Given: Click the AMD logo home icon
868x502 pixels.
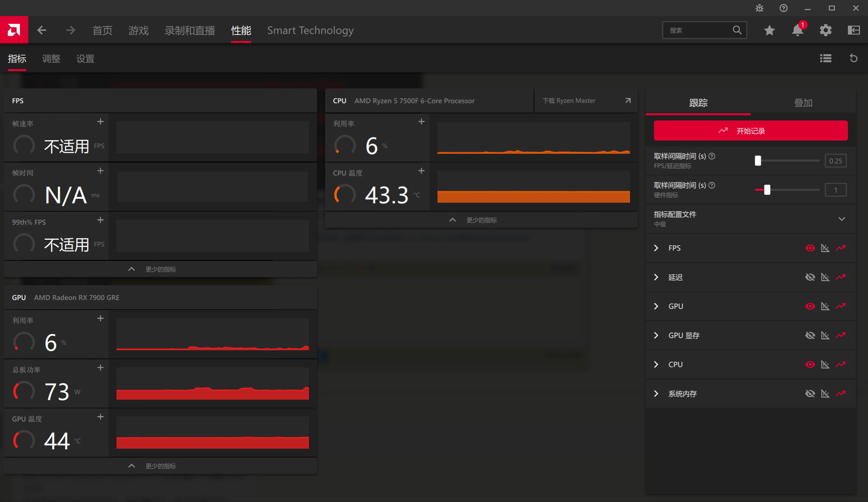Looking at the screenshot, I should tap(14, 30).
